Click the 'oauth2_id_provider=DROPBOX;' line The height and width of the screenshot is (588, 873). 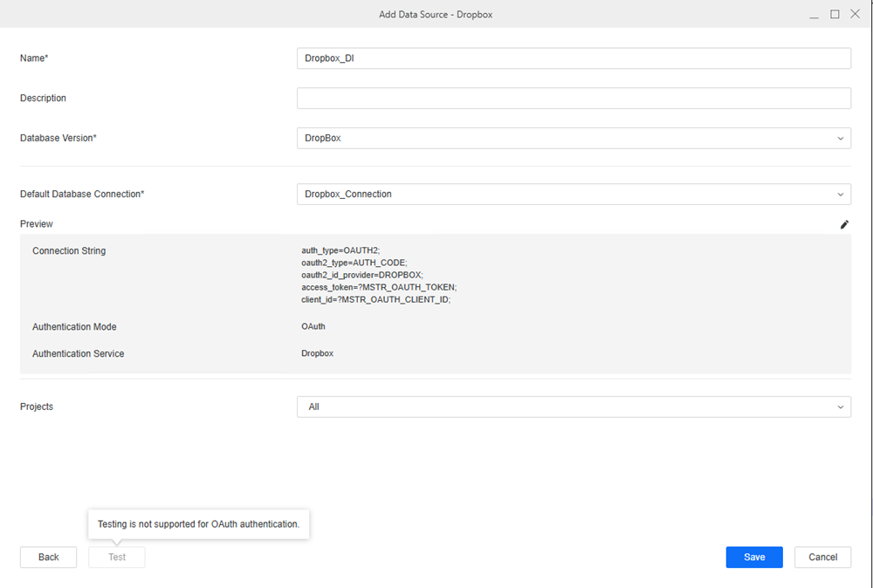point(362,275)
